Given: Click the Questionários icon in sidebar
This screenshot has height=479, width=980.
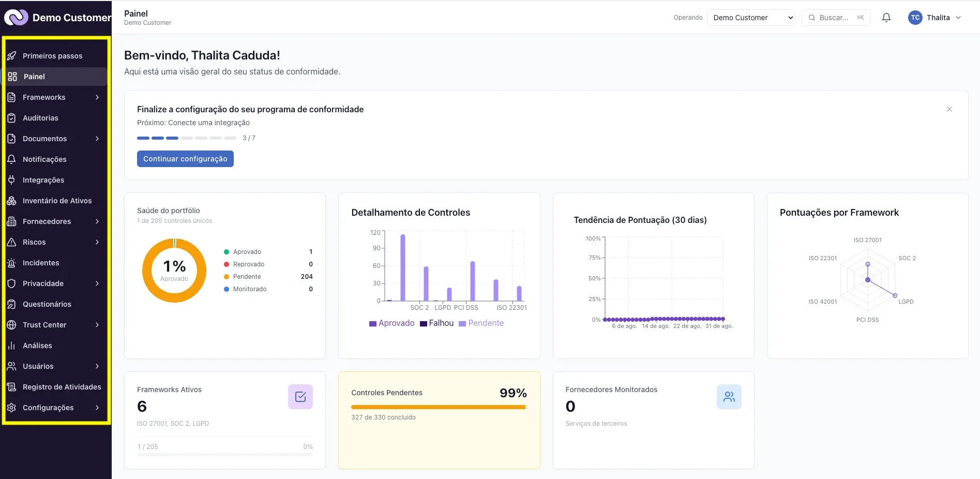Looking at the screenshot, I should point(11,304).
